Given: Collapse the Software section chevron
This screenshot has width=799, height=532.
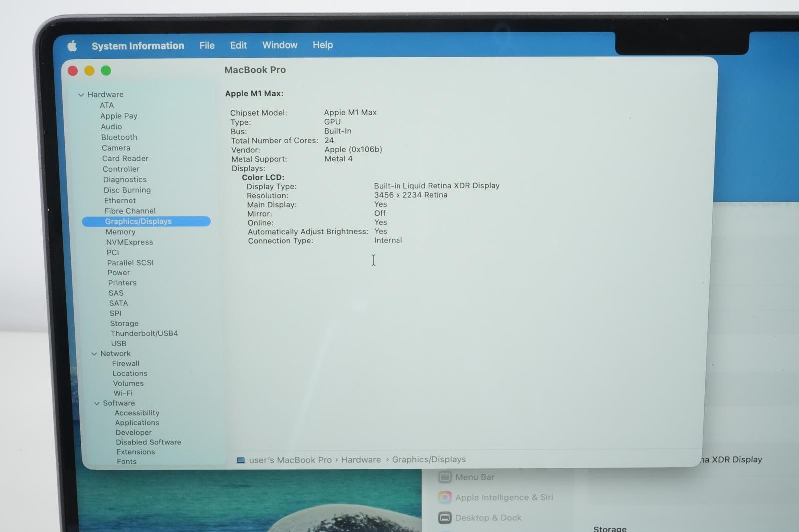Looking at the screenshot, I should click(x=97, y=403).
